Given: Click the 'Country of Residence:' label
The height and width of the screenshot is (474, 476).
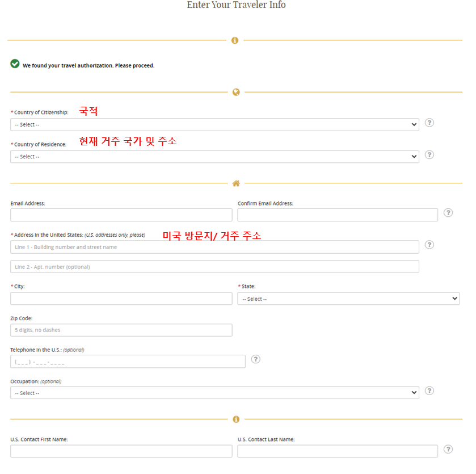Looking at the screenshot, I should 40,145.
